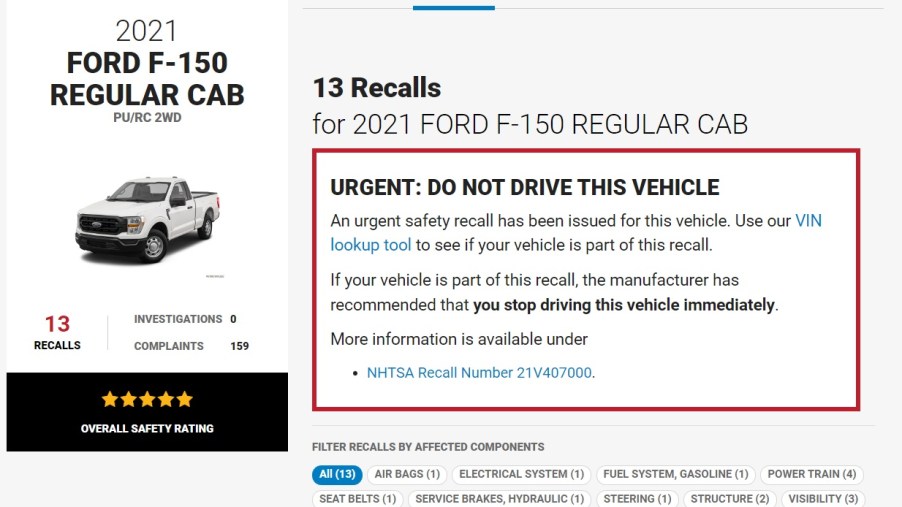Click the URGENT: DO NOT DRIVE heading

click(524, 187)
